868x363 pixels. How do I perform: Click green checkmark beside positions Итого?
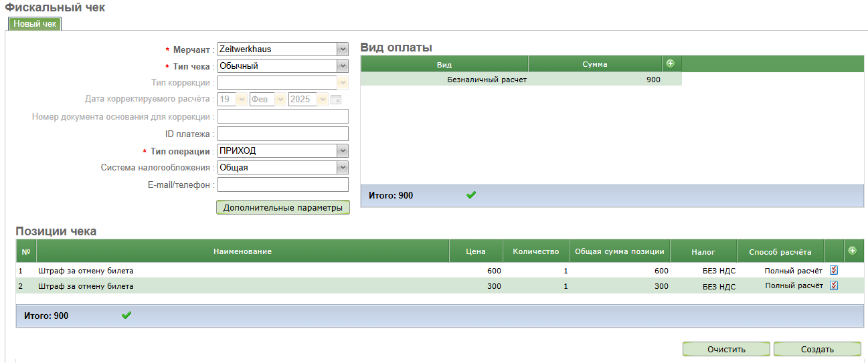click(126, 316)
